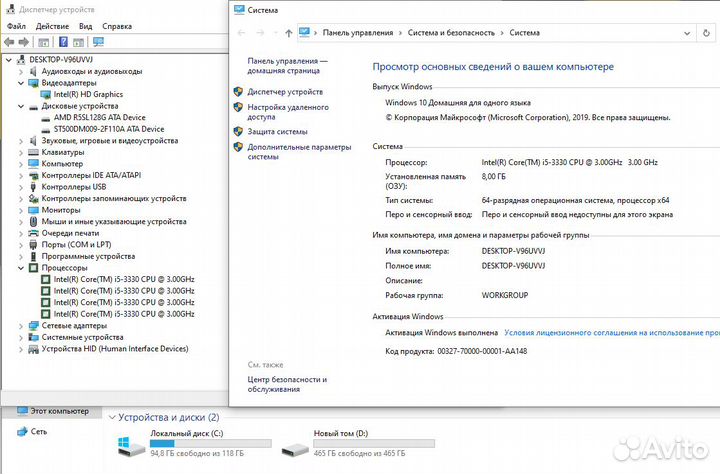720x474 pixels.
Task: Select the Контроллеры USB category icon
Action: [x=33, y=187]
